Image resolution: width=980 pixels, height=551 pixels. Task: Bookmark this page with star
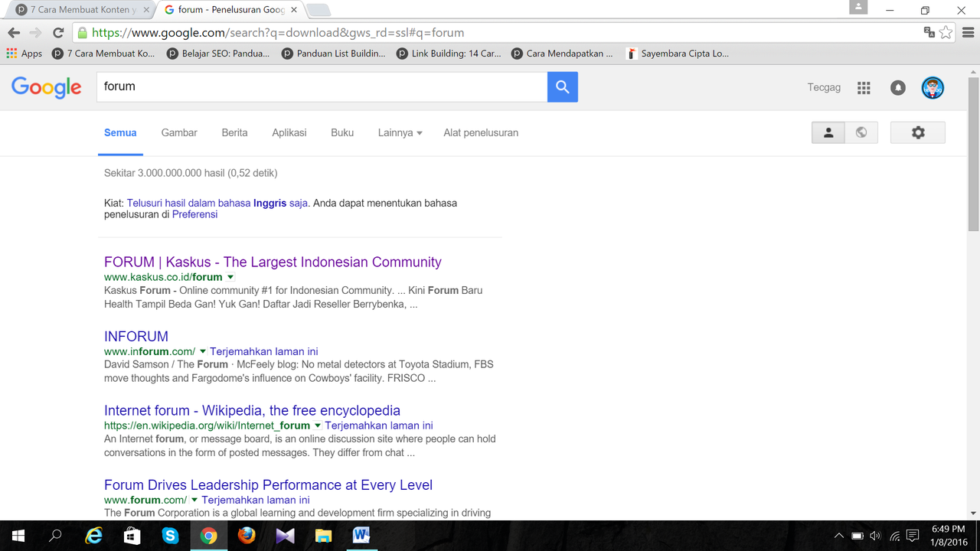pos(946,32)
